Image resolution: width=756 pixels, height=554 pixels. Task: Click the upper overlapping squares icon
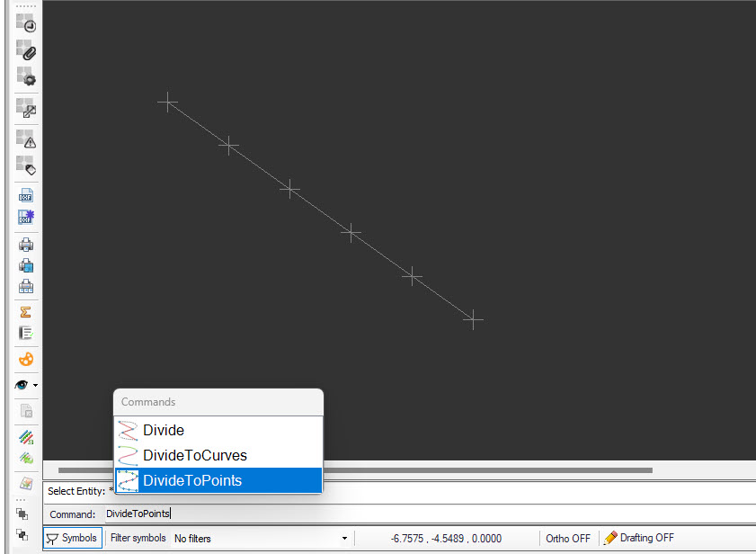(22, 514)
